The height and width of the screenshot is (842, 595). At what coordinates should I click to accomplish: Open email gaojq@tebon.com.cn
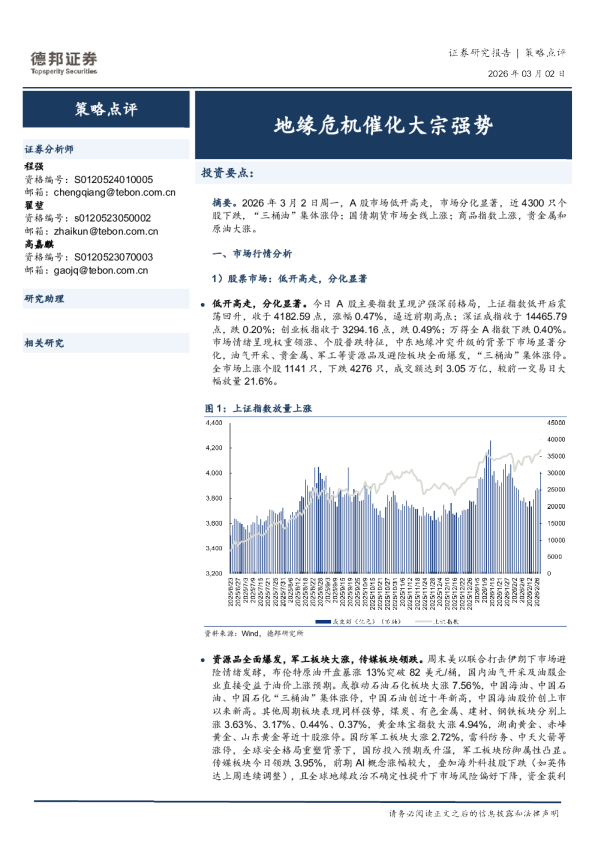pyautogui.click(x=100, y=270)
